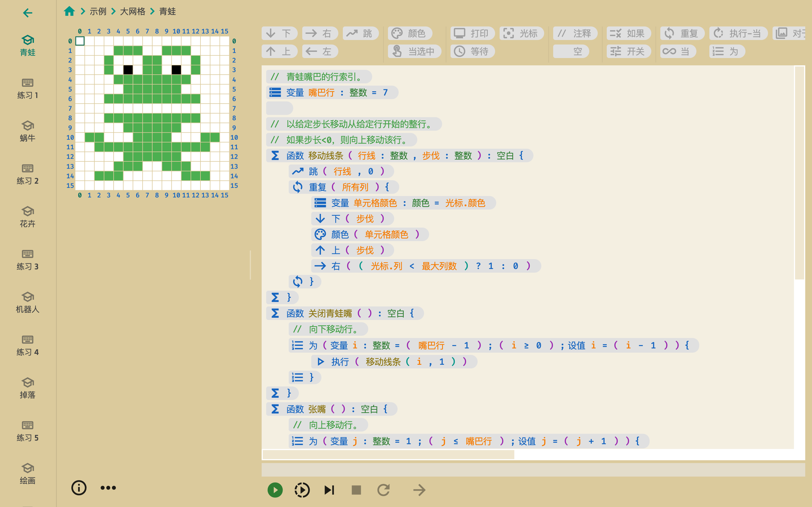Click the green run program button
Viewport: 812px width, 507px height.
click(275, 490)
